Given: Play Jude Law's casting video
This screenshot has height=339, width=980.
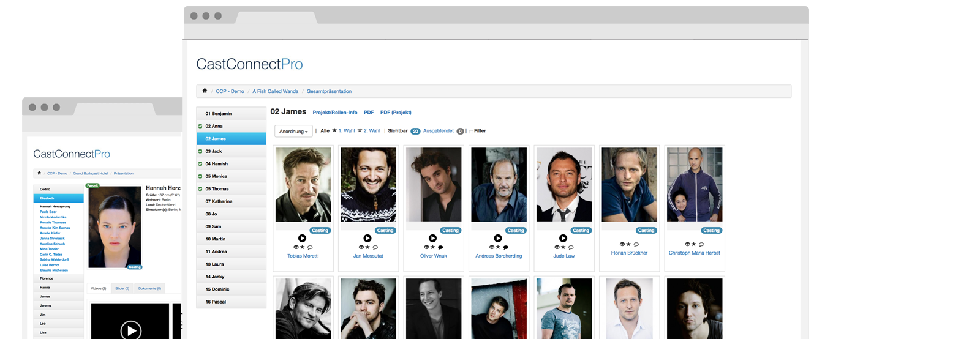Looking at the screenshot, I should tap(563, 239).
